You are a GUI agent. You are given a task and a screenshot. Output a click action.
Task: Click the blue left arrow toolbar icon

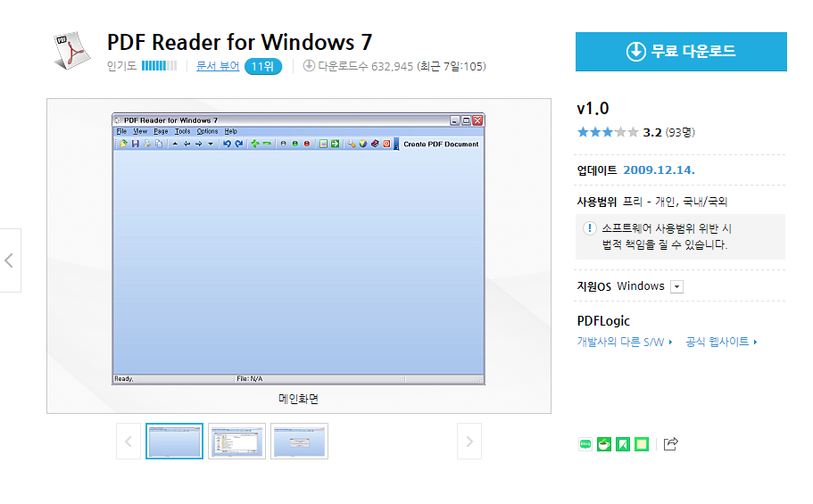(187, 144)
